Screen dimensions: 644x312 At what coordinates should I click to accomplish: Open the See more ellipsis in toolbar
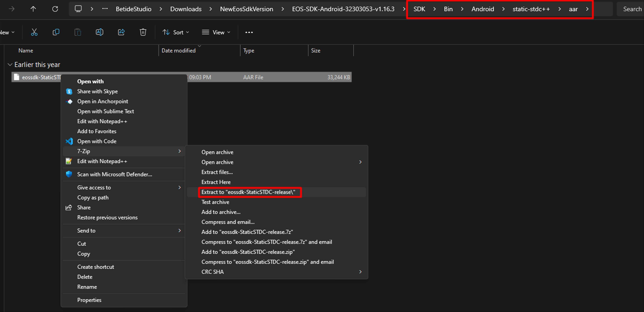[x=249, y=32]
